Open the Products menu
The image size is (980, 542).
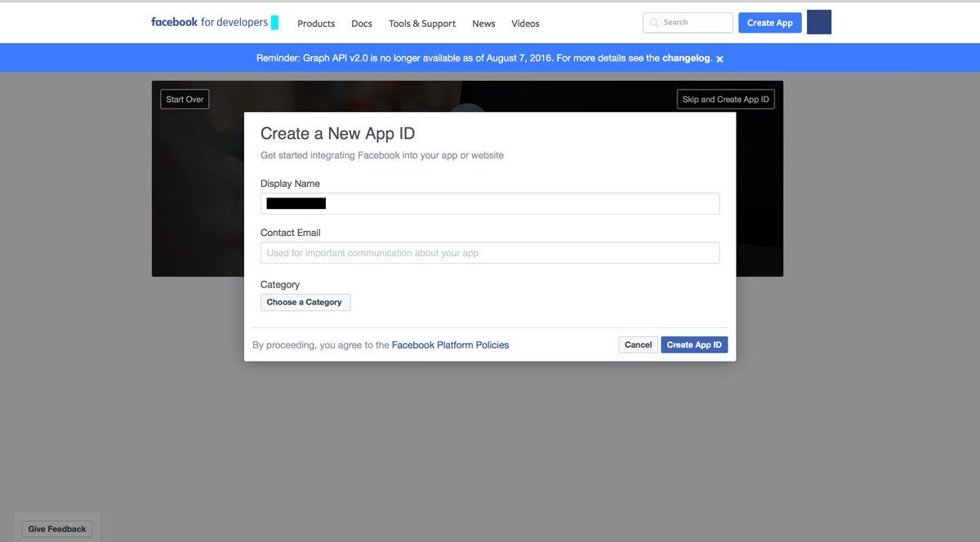tap(316, 24)
